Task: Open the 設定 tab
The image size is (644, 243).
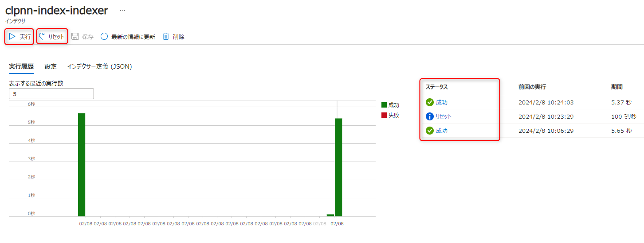Action: click(x=51, y=66)
